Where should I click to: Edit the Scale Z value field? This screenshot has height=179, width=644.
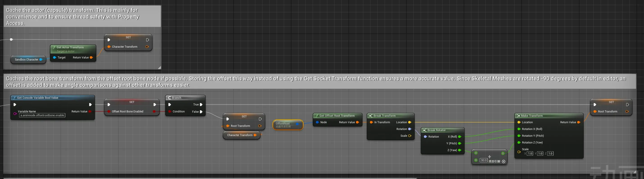coord(550,154)
